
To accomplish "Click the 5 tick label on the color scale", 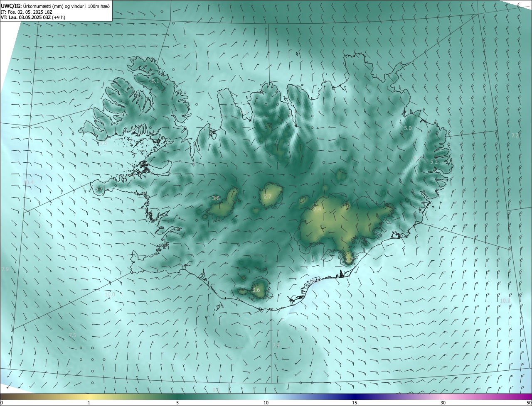I will (177, 403).
